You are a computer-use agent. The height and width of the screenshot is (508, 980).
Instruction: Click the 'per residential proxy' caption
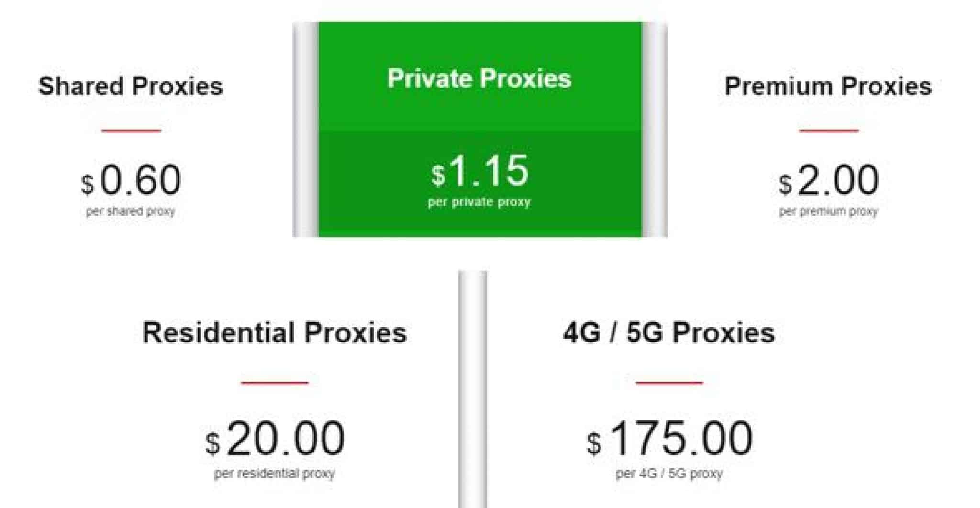pos(275,474)
